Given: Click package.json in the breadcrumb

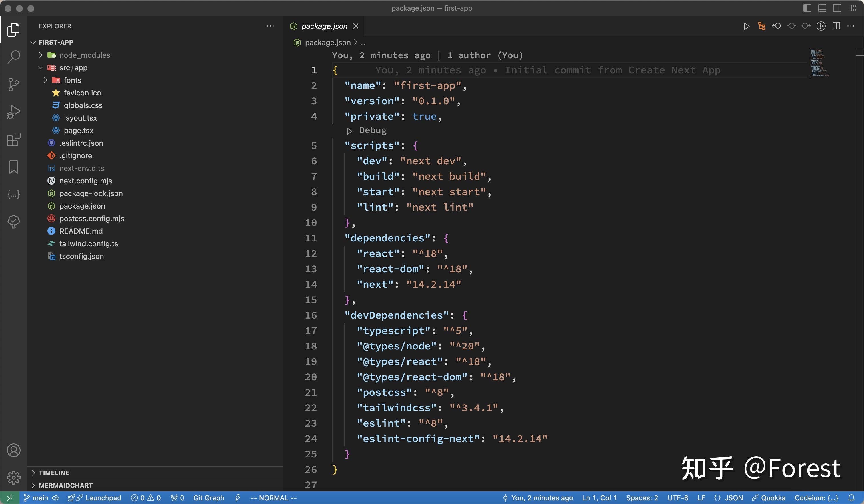Looking at the screenshot, I should 328,43.
